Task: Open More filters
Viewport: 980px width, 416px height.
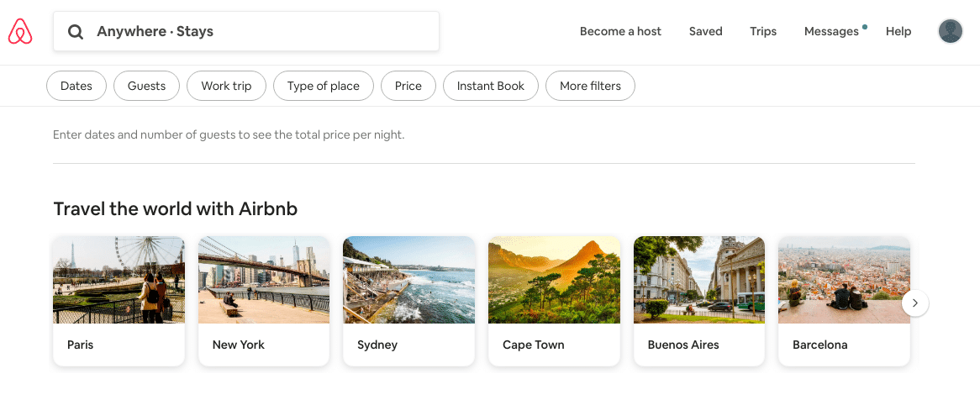Action: pyautogui.click(x=590, y=87)
